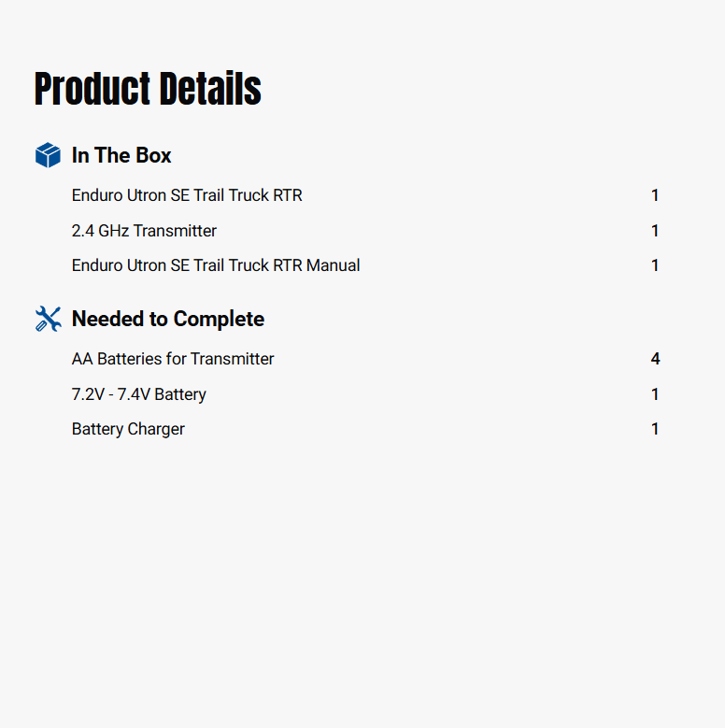Screen dimensions: 725x728
Task: Click the Battery Charger item
Action: [x=128, y=429]
